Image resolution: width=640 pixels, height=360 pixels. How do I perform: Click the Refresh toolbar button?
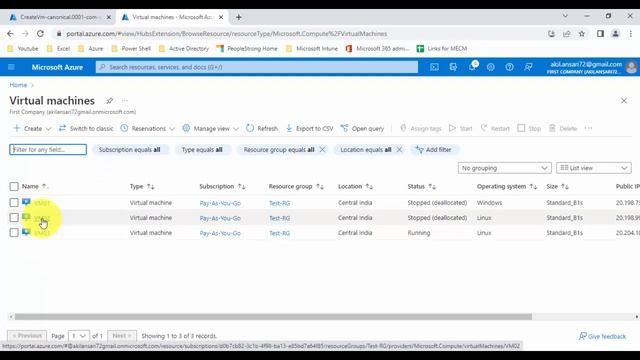[262, 128]
